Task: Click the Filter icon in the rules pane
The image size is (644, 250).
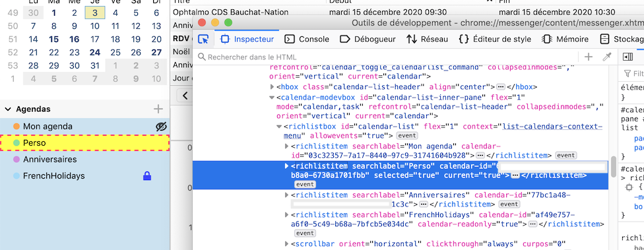Action: [x=627, y=73]
